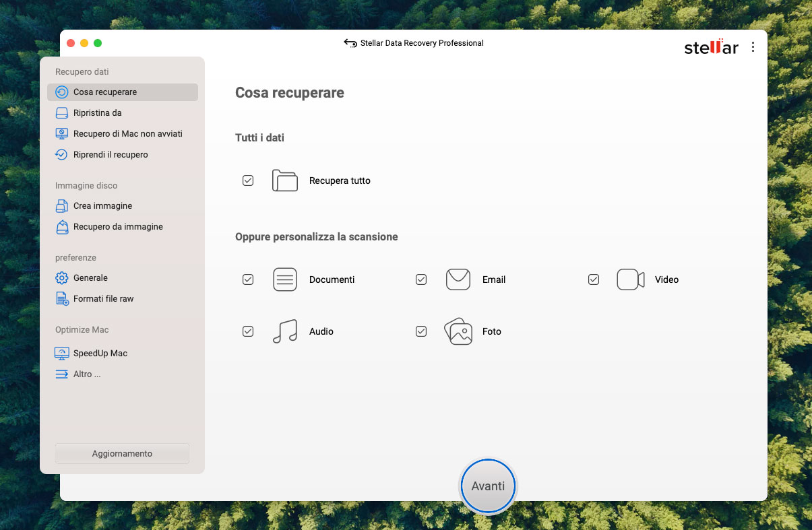Open Formati file raw label
The image size is (812, 530).
click(x=104, y=299)
